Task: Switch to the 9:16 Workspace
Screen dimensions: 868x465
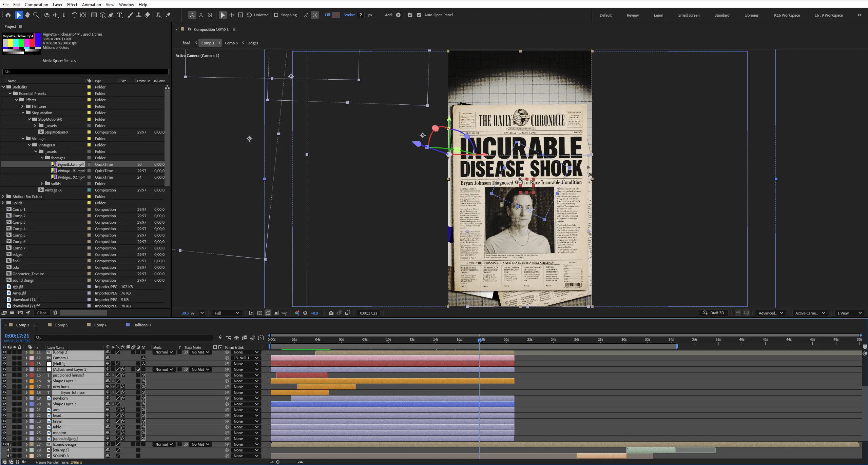Action: click(787, 15)
